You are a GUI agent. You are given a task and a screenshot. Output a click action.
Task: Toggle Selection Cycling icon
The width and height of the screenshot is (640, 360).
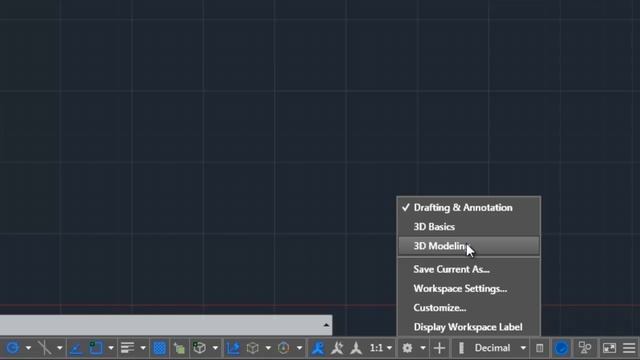(179, 348)
